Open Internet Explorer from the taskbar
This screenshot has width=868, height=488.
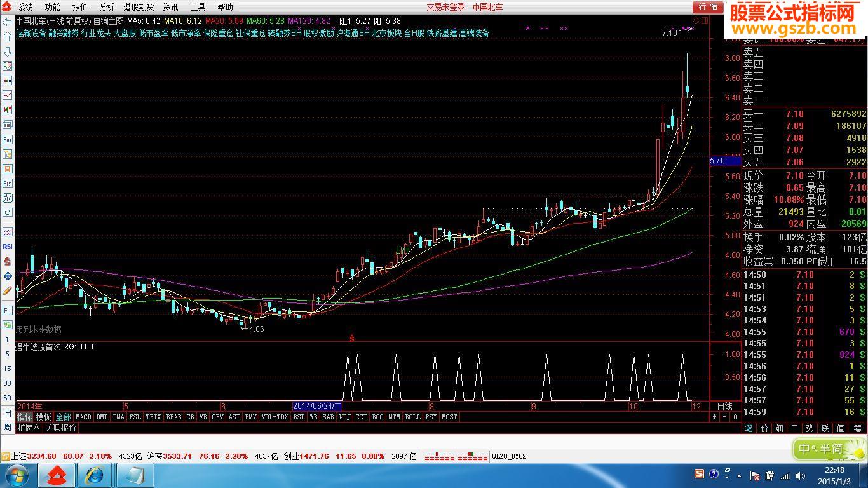tap(95, 475)
